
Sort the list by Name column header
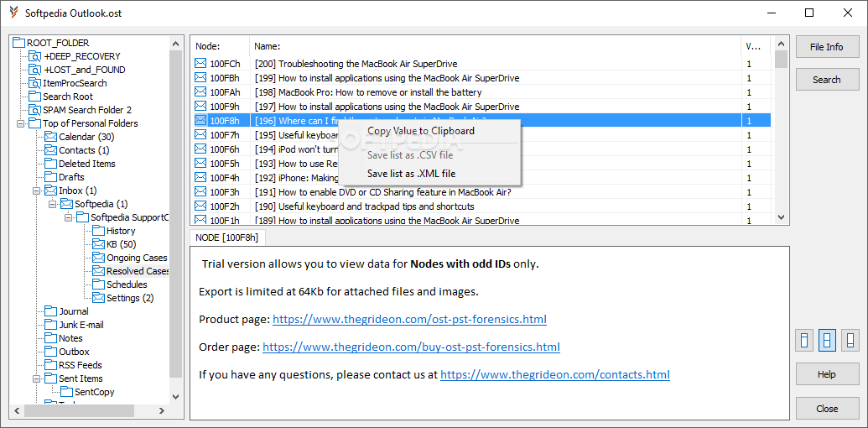[496, 46]
